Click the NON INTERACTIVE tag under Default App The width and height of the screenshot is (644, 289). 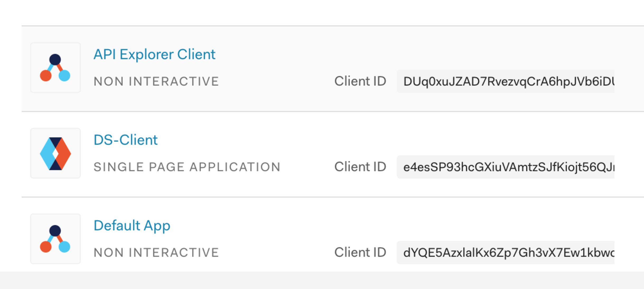tap(156, 252)
